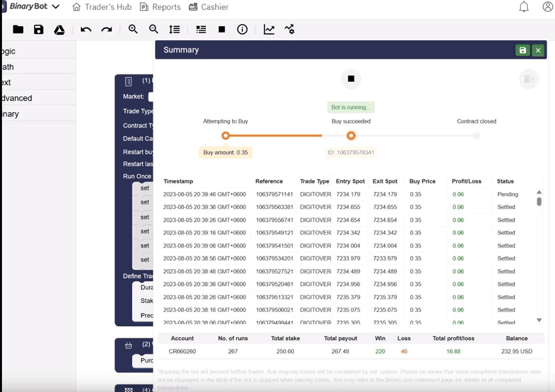The width and height of the screenshot is (555, 392).
Task: Save the summary using the green save button
Action: (x=522, y=50)
